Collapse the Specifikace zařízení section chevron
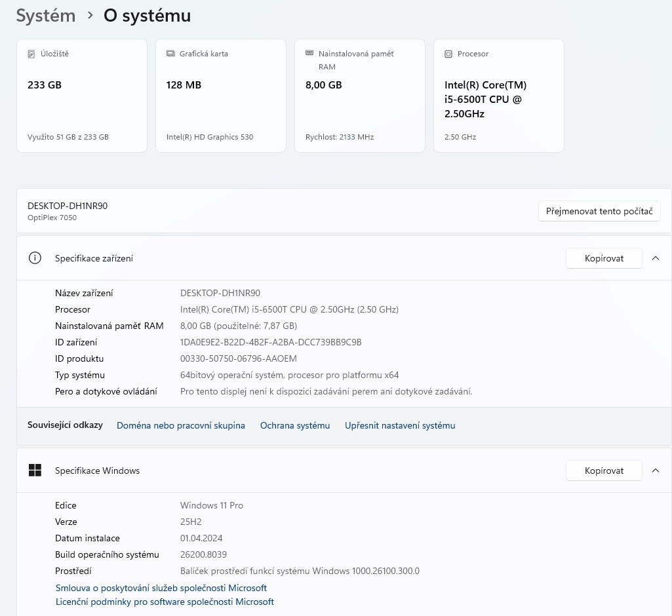Screen dimensions: 672x616 coord(656,258)
